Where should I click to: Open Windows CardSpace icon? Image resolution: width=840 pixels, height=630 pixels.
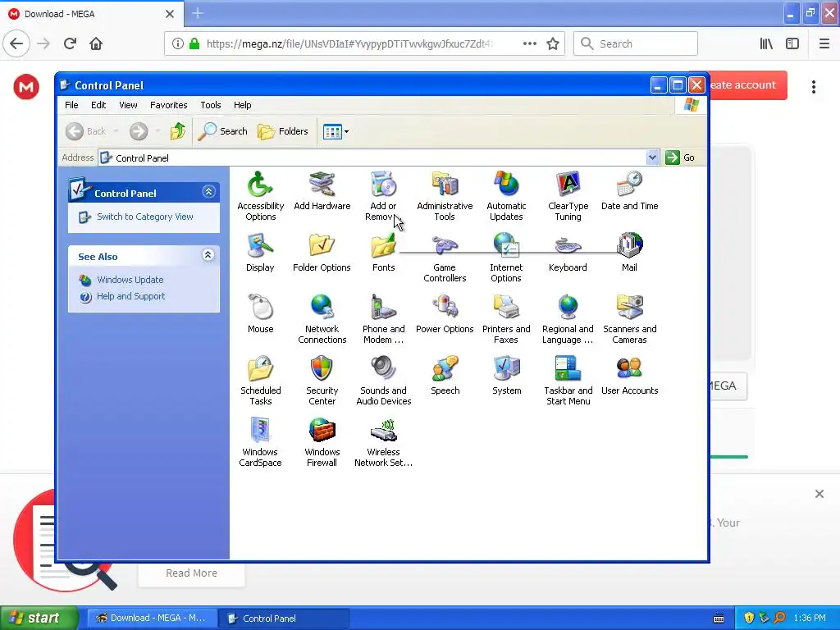pyautogui.click(x=260, y=442)
